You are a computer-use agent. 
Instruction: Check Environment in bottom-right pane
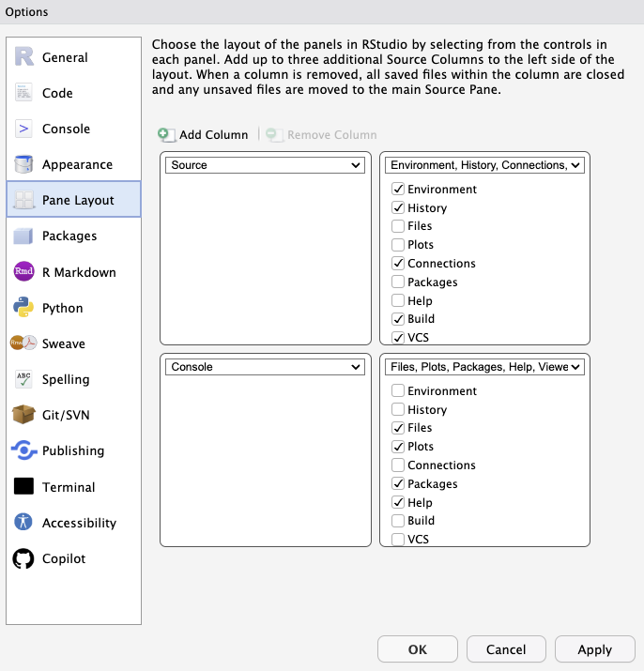398,390
